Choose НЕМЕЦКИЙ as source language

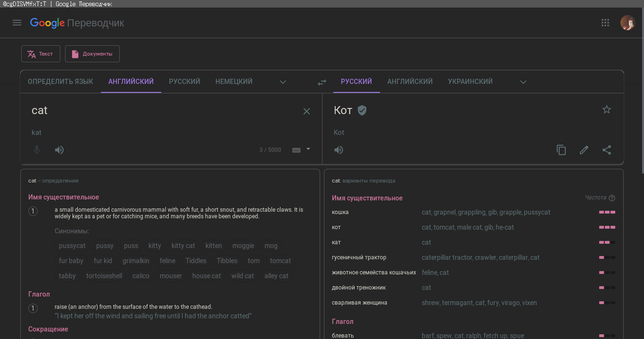pos(234,82)
